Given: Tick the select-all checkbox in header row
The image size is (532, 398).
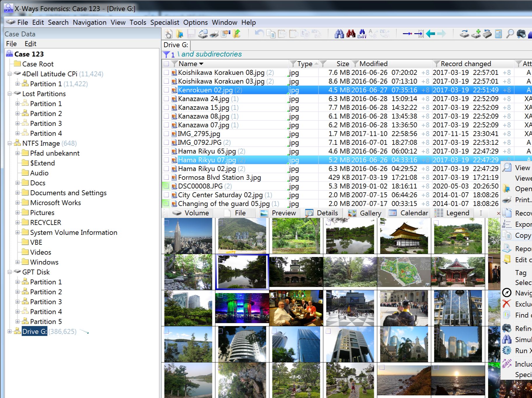Looking at the screenshot, I should point(166,64).
